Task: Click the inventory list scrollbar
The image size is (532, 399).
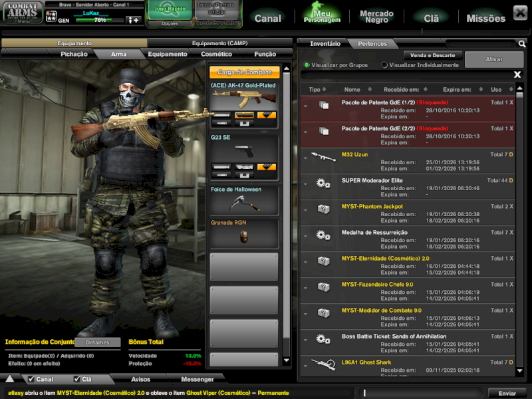Action: [520, 233]
